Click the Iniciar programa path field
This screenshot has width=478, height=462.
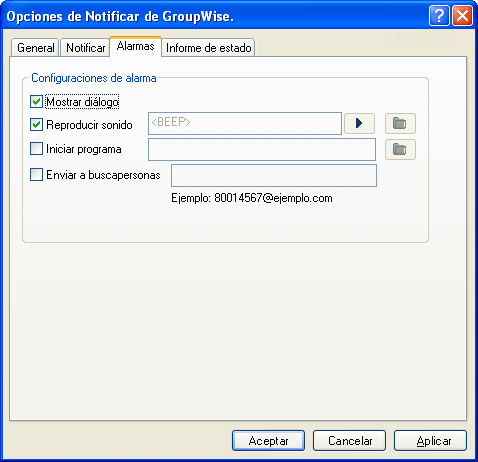(262, 149)
